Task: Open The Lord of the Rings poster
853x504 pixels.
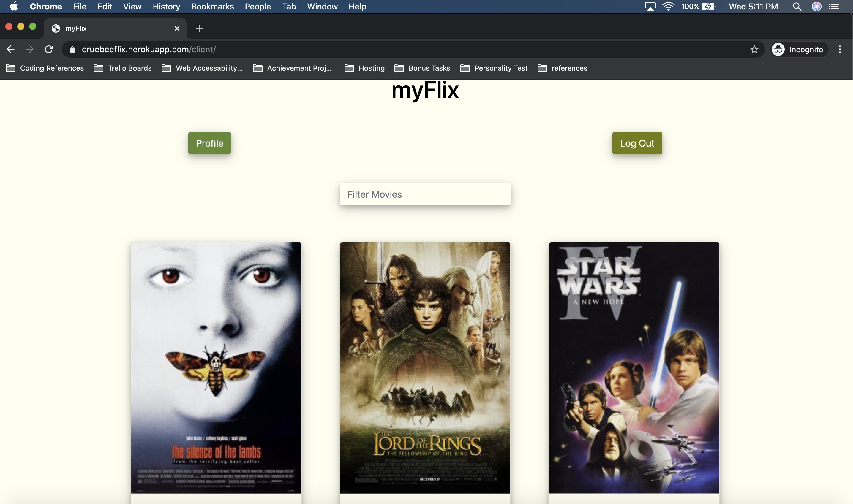Action: coord(425,367)
